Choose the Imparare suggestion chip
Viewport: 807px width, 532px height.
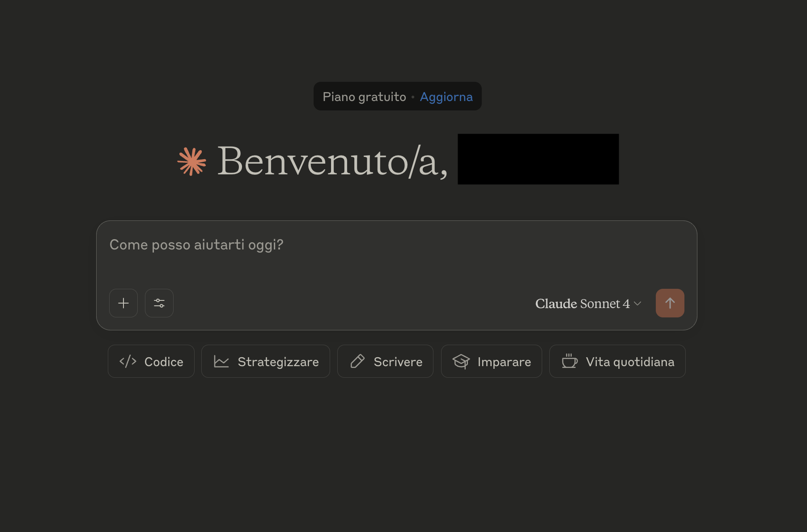492,361
